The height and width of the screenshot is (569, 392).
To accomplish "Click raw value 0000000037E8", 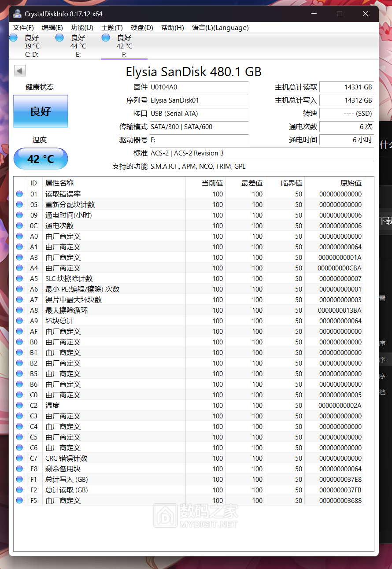I will tap(340, 479).
